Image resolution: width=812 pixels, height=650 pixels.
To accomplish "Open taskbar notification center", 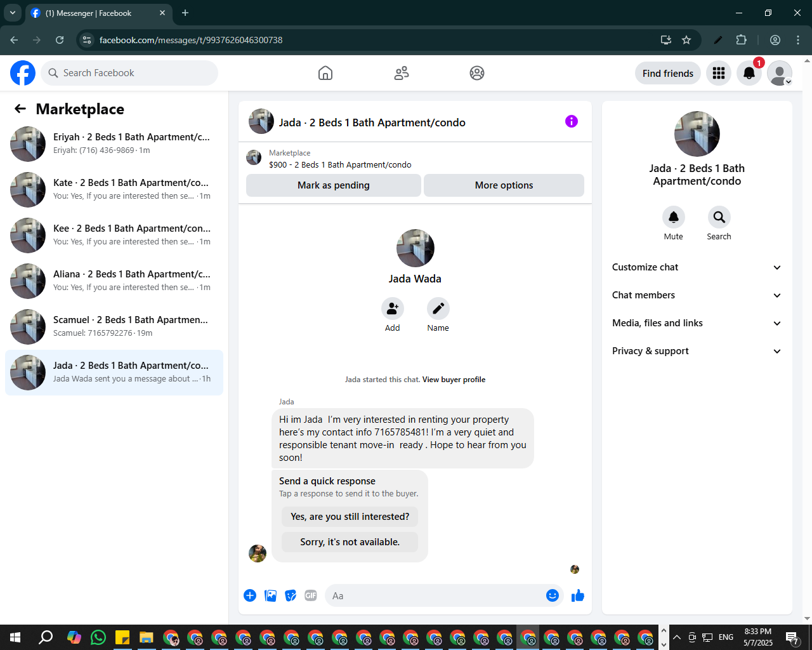I will (x=792, y=637).
